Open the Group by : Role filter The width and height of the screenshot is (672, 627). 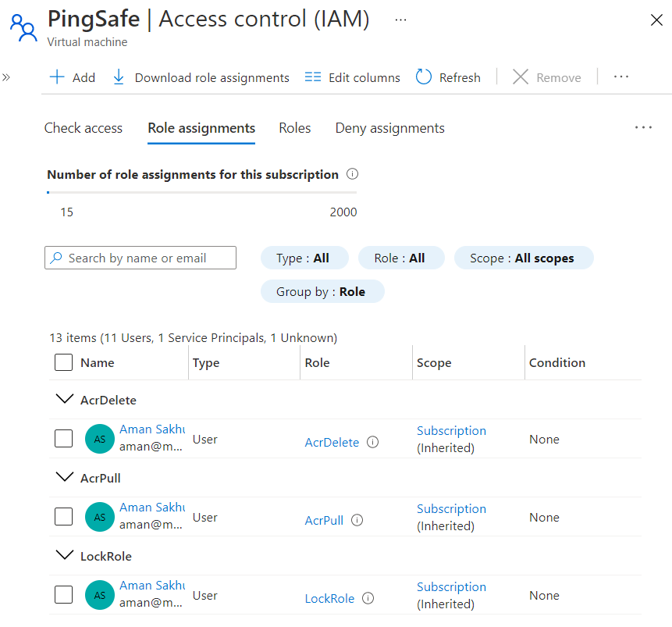click(322, 292)
